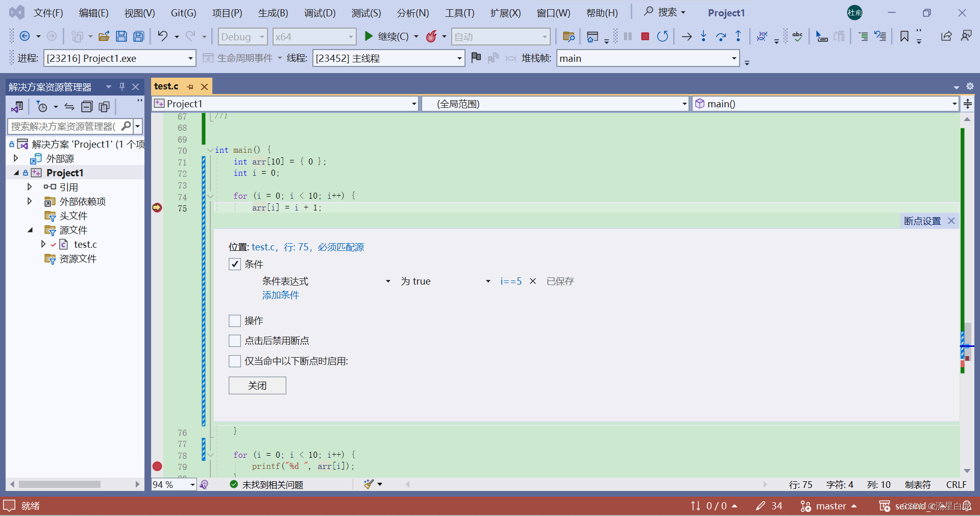
Task: Click the bookmark toggle icon
Action: click(904, 36)
